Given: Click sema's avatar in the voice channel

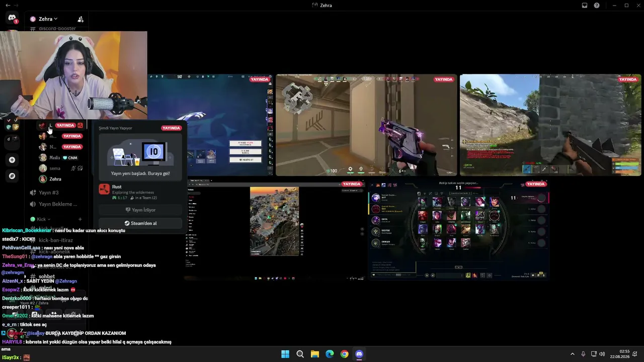Looking at the screenshot, I should tap(43, 168).
